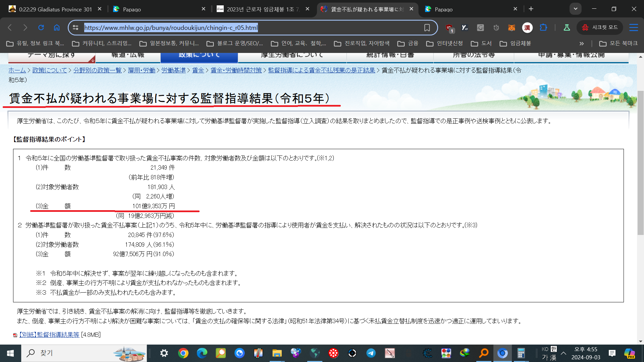Open the 【別紙】監督指導結果等 PDF link
Screen dimensions: 644x362
click(x=49, y=335)
